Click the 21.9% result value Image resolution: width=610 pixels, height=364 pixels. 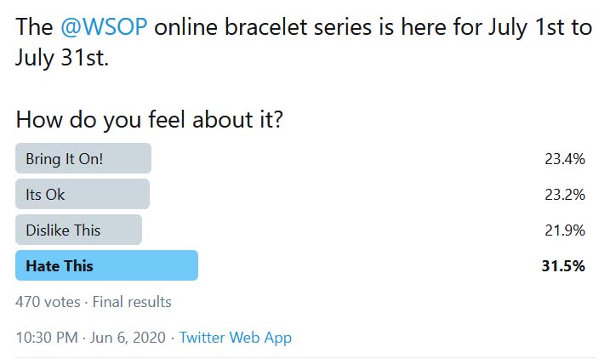[565, 230]
